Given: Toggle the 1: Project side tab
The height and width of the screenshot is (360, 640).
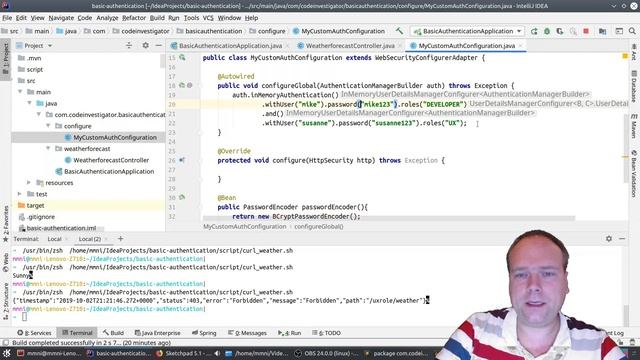Looking at the screenshot, I should tap(6, 60).
